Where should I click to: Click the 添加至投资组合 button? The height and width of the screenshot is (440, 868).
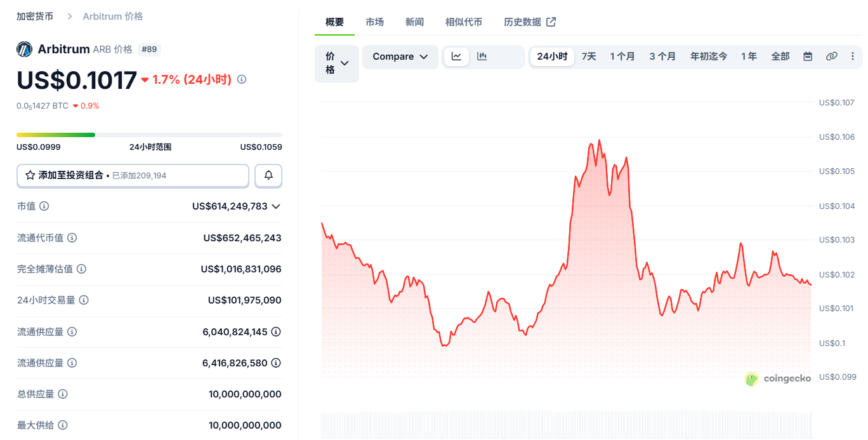point(133,175)
